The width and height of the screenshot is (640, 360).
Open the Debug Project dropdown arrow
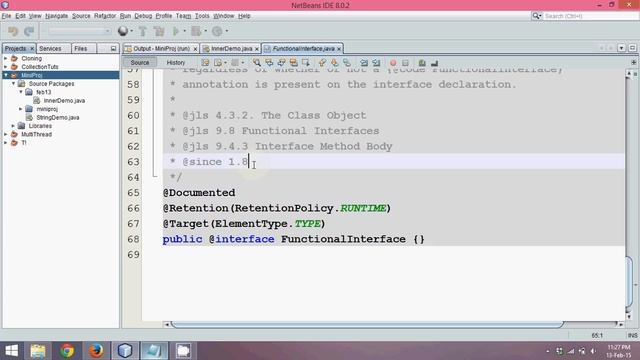(205, 31)
